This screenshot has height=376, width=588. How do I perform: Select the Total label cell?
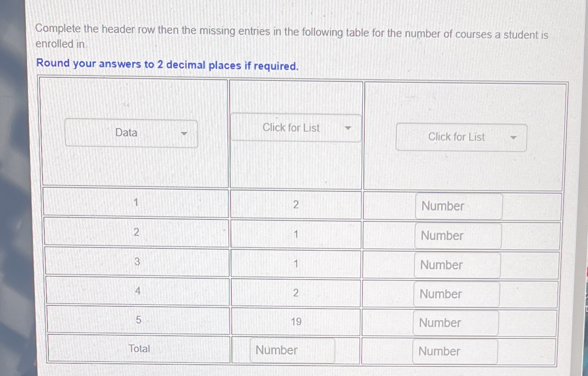pos(138,348)
